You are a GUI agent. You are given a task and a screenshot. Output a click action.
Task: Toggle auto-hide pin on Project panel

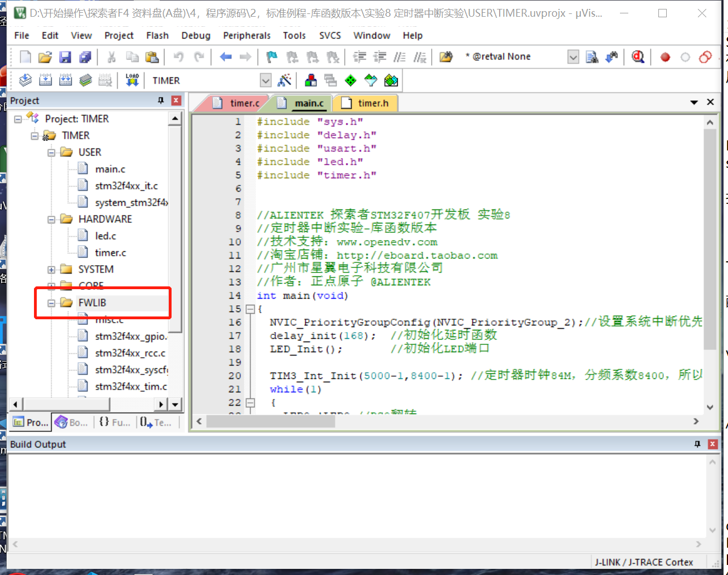161,100
